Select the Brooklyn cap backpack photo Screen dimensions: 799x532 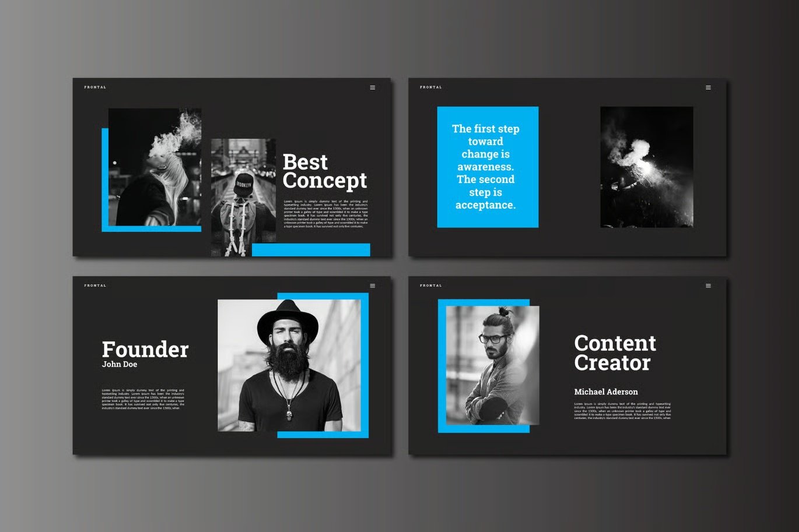click(243, 198)
